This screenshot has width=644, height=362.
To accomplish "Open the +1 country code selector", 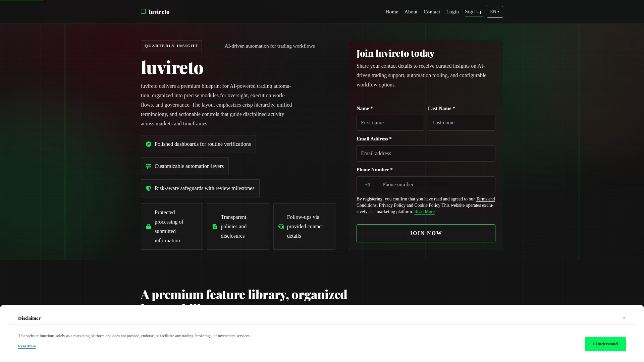I will click(x=367, y=185).
